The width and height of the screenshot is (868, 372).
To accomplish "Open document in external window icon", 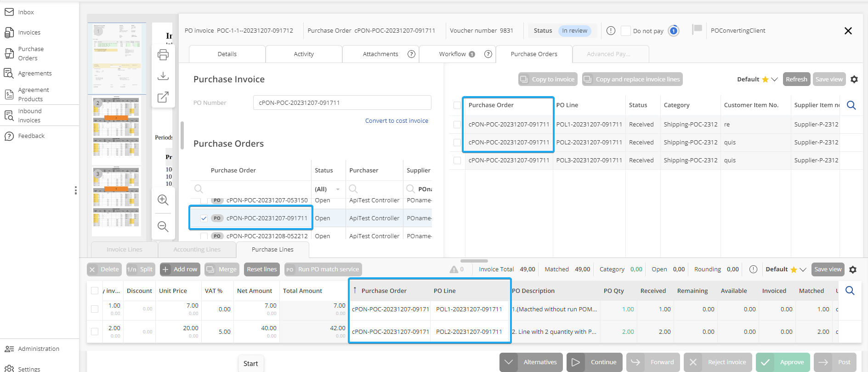I will pos(163,97).
